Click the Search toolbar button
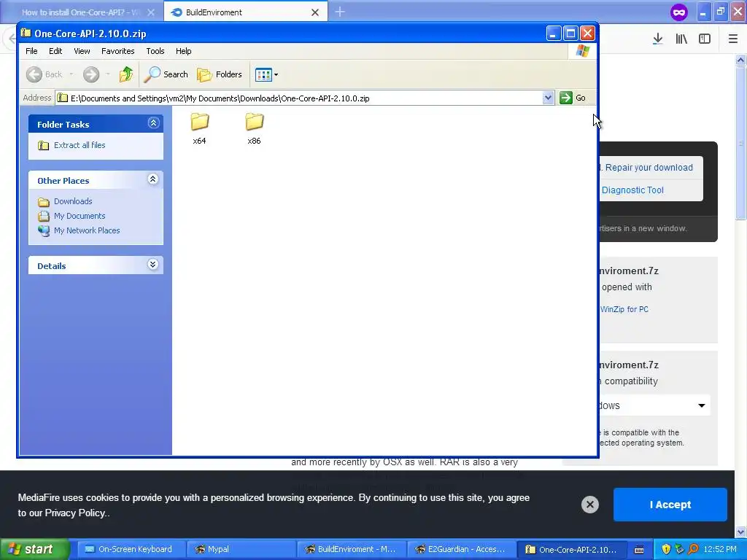747x560 pixels. tap(166, 74)
